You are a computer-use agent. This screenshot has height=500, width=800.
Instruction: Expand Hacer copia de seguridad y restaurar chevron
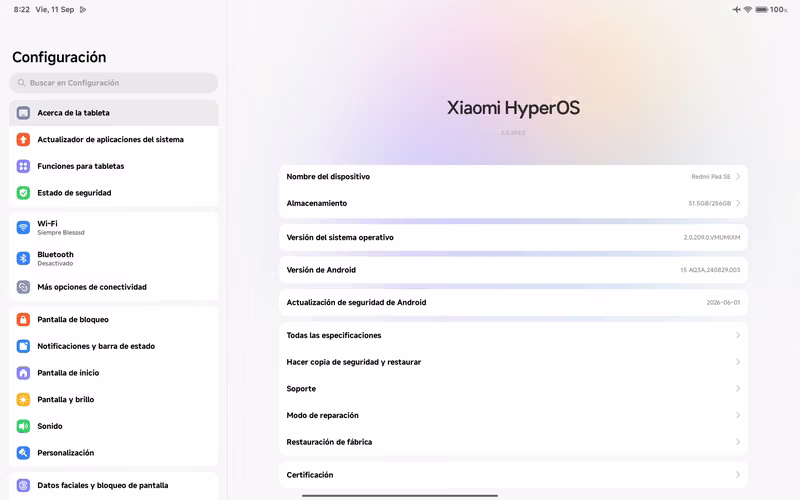[738, 362]
